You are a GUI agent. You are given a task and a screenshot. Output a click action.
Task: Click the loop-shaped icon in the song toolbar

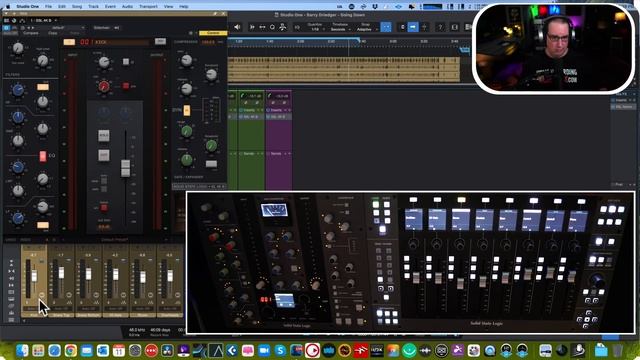click(x=272, y=27)
